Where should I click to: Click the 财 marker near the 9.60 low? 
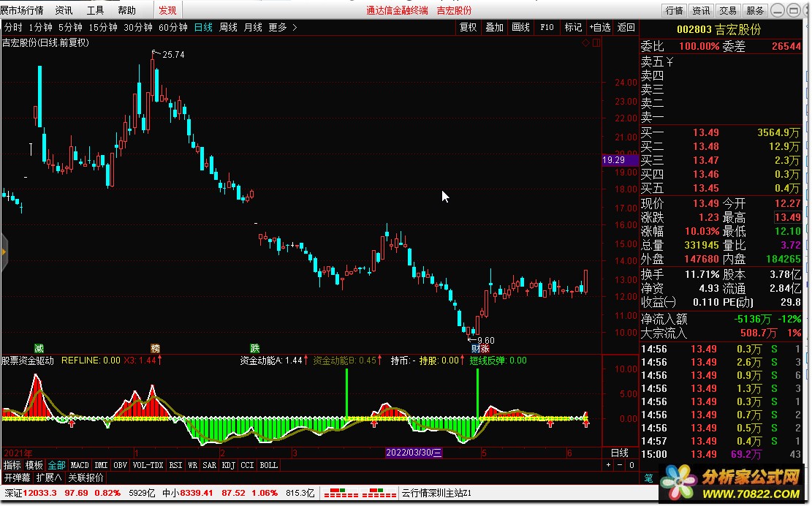475,349
